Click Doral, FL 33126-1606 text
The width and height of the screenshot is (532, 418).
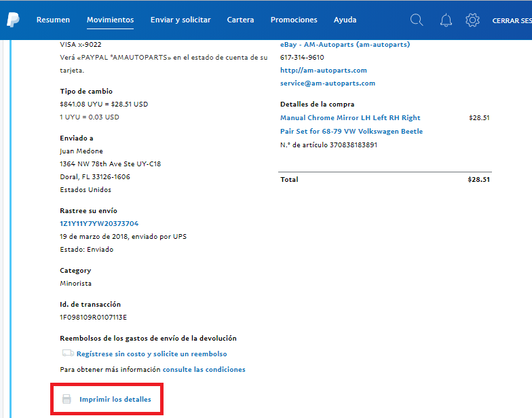(95, 176)
